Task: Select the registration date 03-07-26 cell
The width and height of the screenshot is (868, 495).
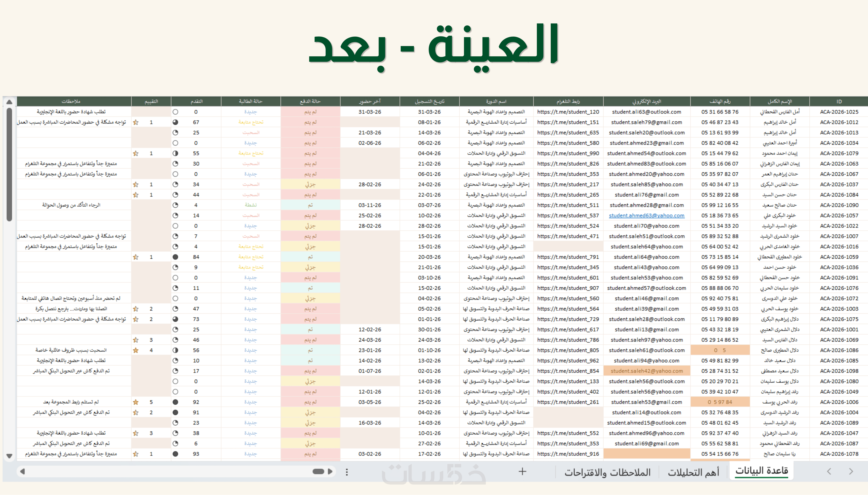Action: pos(429,205)
